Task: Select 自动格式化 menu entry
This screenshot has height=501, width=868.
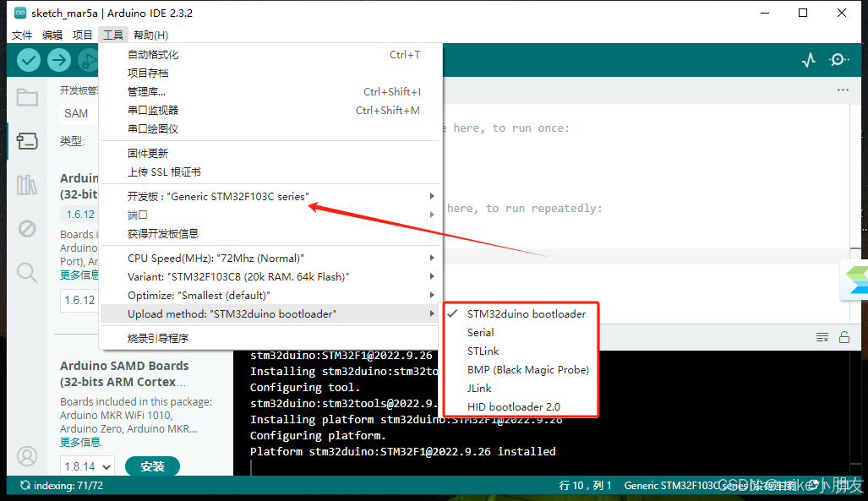Action: point(271,55)
